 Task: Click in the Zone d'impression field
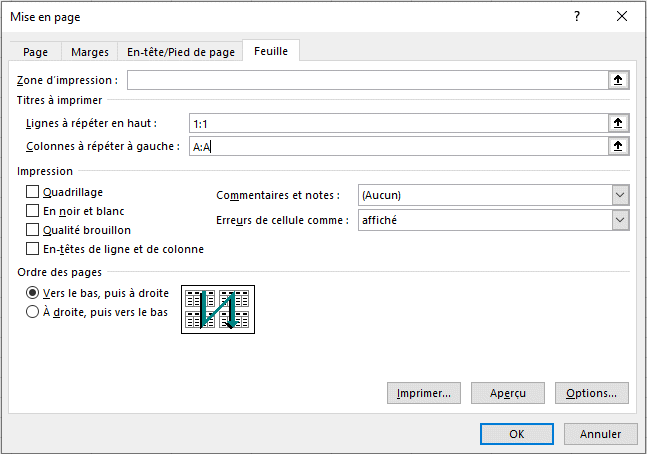coord(368,80)
